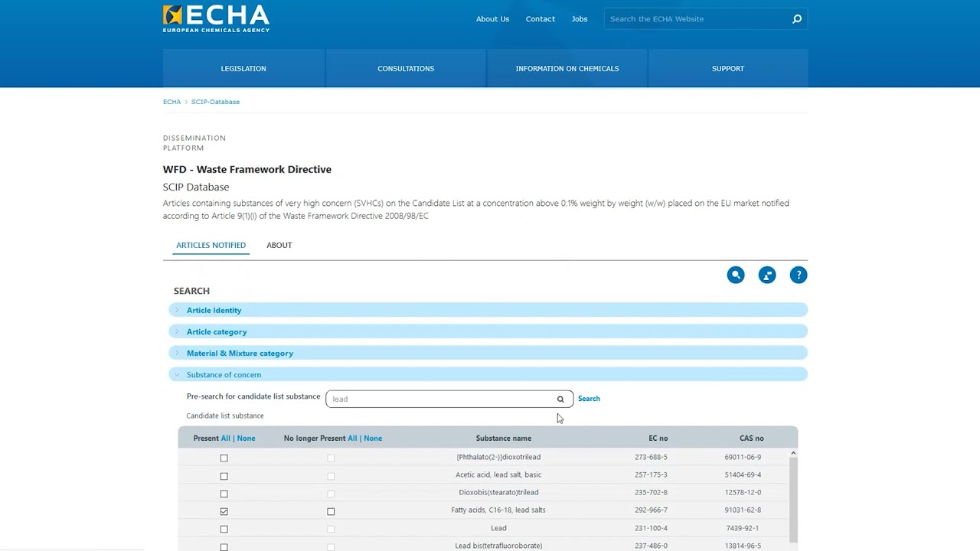Open the Jobs link

580,19
